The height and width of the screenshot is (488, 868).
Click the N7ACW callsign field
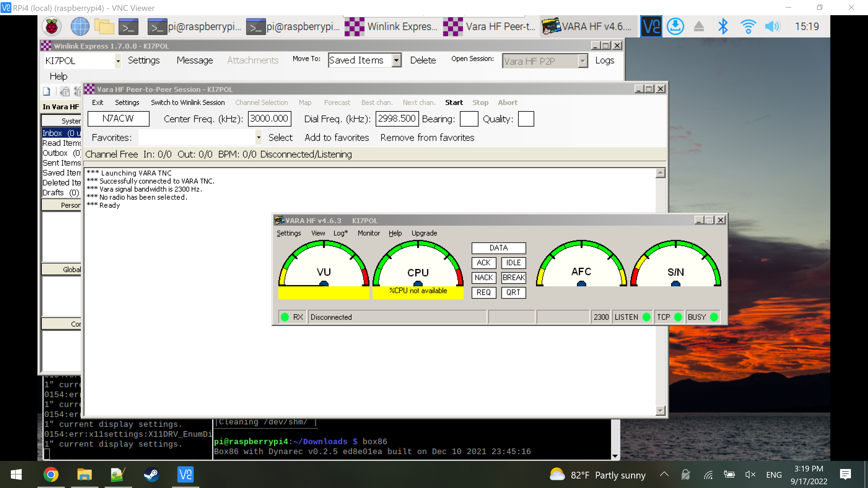(118, 118)
